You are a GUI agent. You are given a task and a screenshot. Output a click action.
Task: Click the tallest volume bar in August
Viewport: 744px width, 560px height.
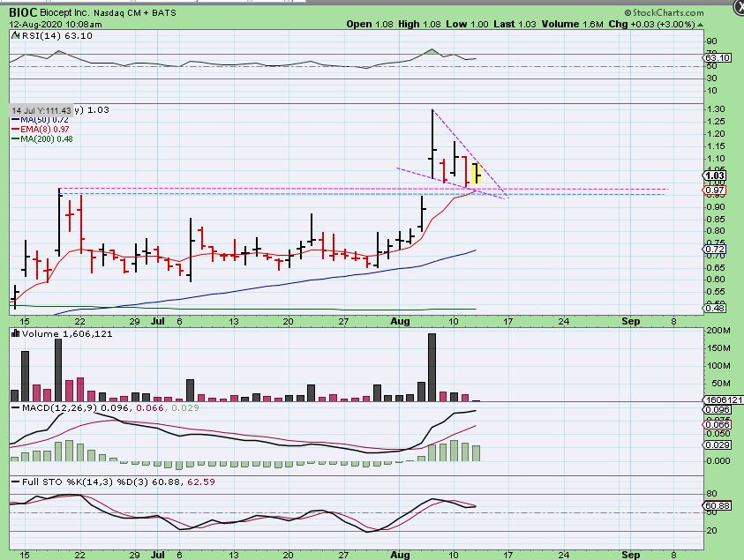click(x=432, y=368)
